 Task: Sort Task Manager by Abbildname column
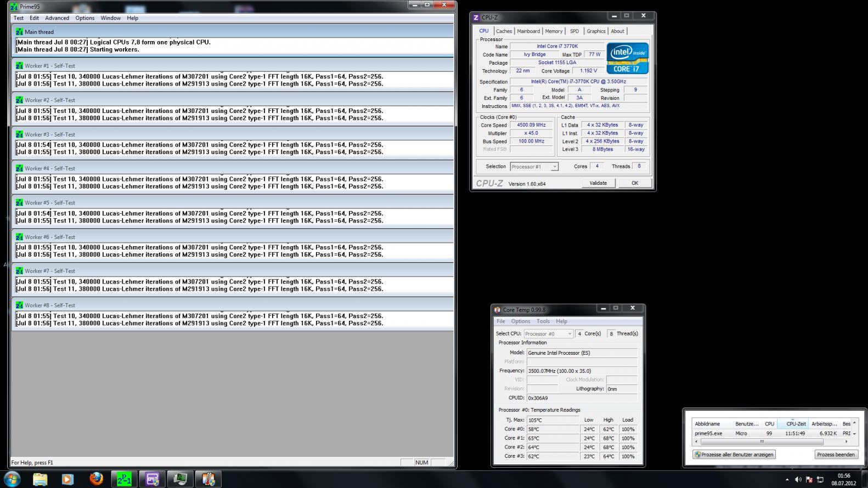[713, 423]
